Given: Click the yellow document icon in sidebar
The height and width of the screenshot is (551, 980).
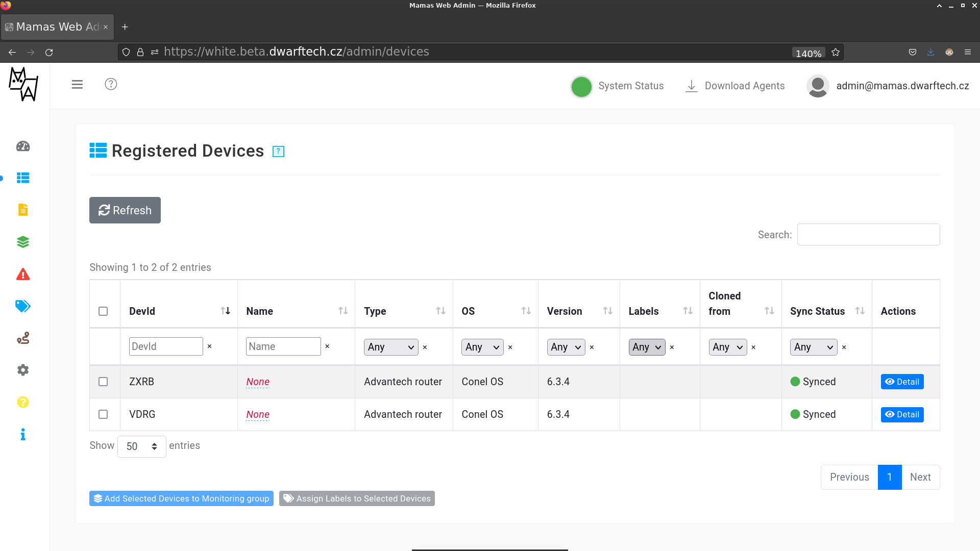Looking at the screenshot, I should click(x=23, y=210).
